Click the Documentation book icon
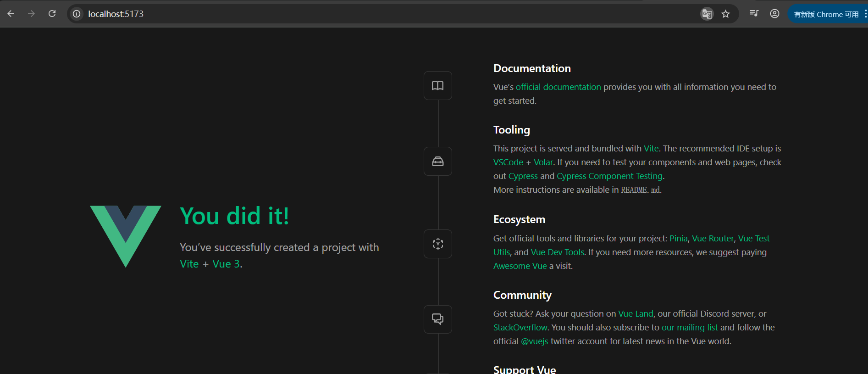Screen dimensions: 868x374 438,85
